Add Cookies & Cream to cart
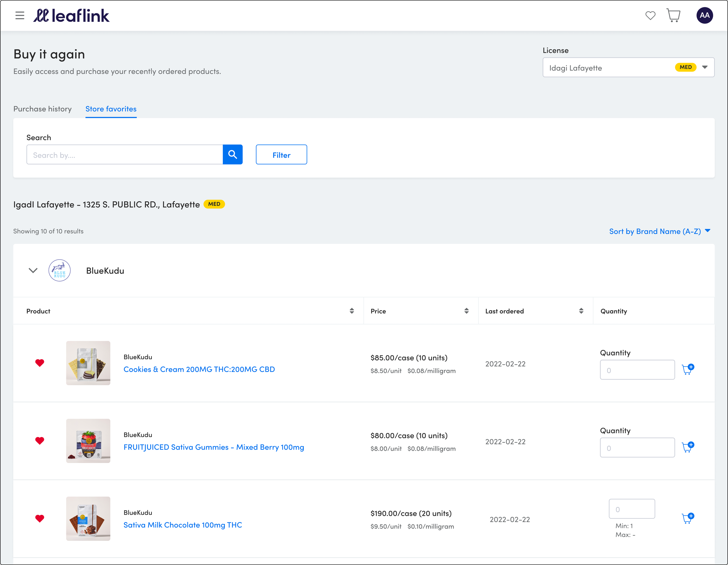This screenshot has width=728, height=565. click(688, 369)
